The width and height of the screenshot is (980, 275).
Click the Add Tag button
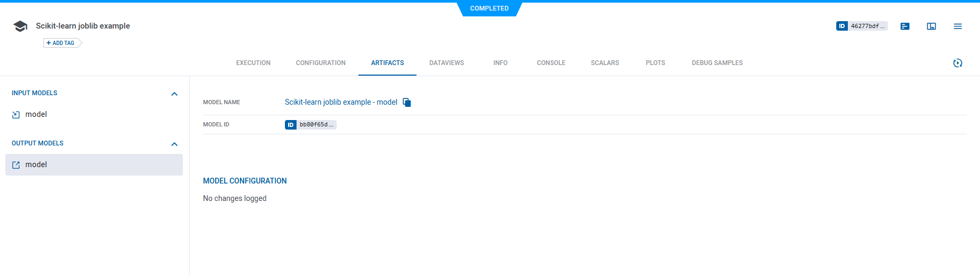click(61, 43)
